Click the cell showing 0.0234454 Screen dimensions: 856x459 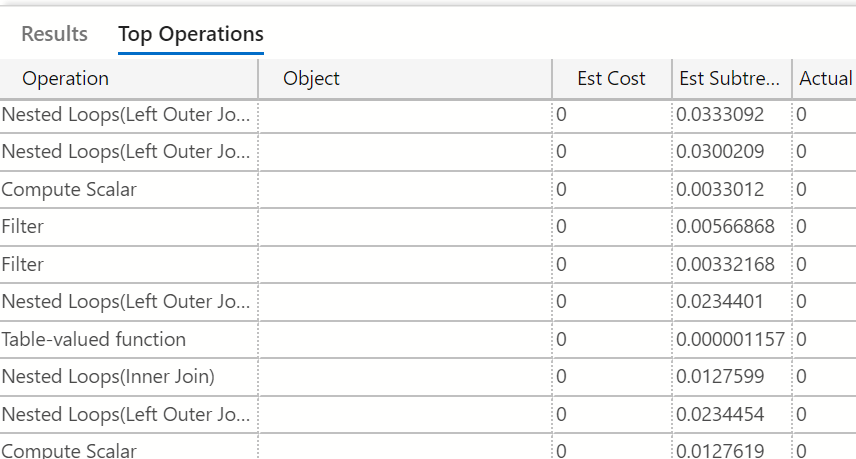tap(720, 414)
